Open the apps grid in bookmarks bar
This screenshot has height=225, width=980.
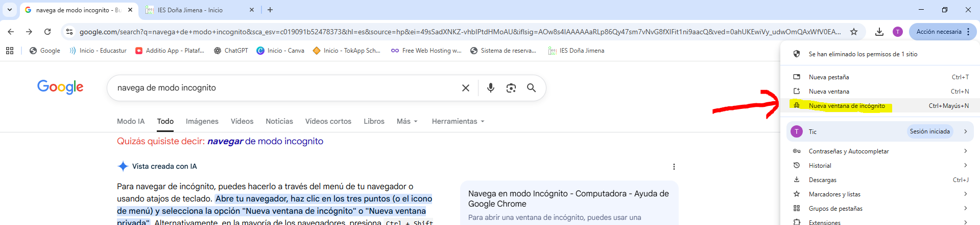tap(10, 51)
